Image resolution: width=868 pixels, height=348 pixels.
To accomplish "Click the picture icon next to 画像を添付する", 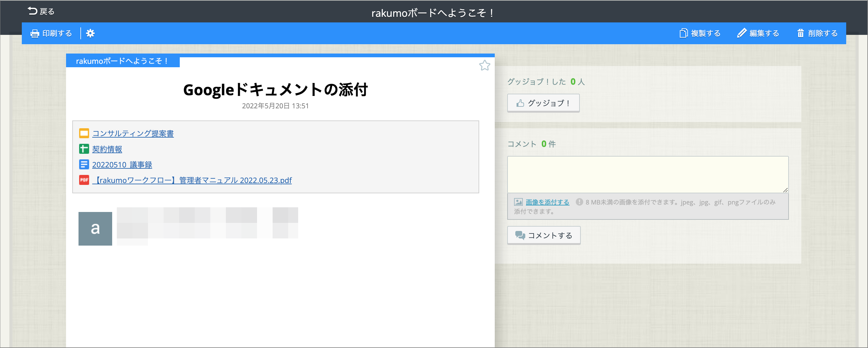I will (x=518, y=202).
